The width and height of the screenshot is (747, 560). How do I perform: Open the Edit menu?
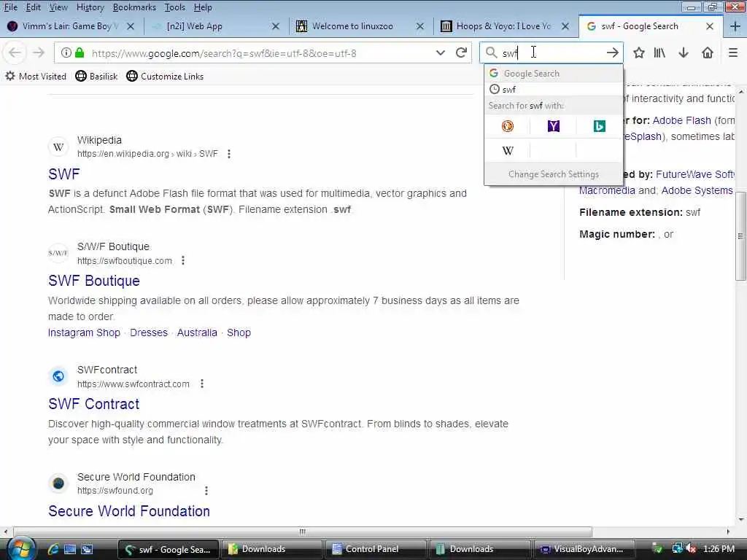[x=33, y=7]
